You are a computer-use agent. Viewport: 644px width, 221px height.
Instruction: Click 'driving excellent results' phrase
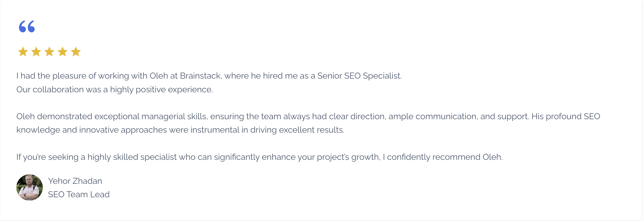tap(297, 130)
